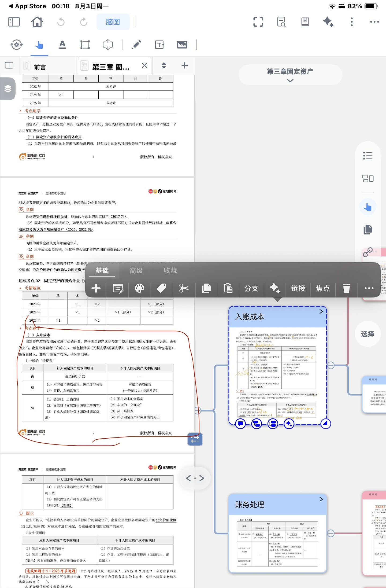Select the 基础 toolbar tab
The width and height of the screenshot is (386, 588).
tap(102, 270)
